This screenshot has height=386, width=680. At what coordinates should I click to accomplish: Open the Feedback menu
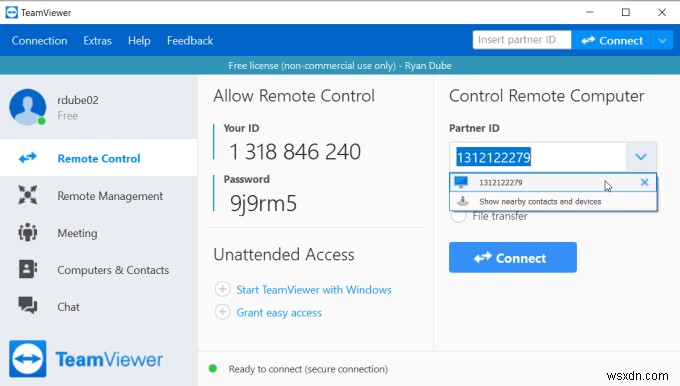190,41
